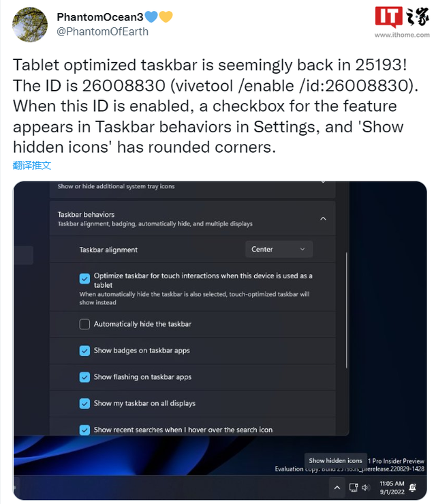Uncheck Optimize taskbar for touch interactions

(84, 278)
